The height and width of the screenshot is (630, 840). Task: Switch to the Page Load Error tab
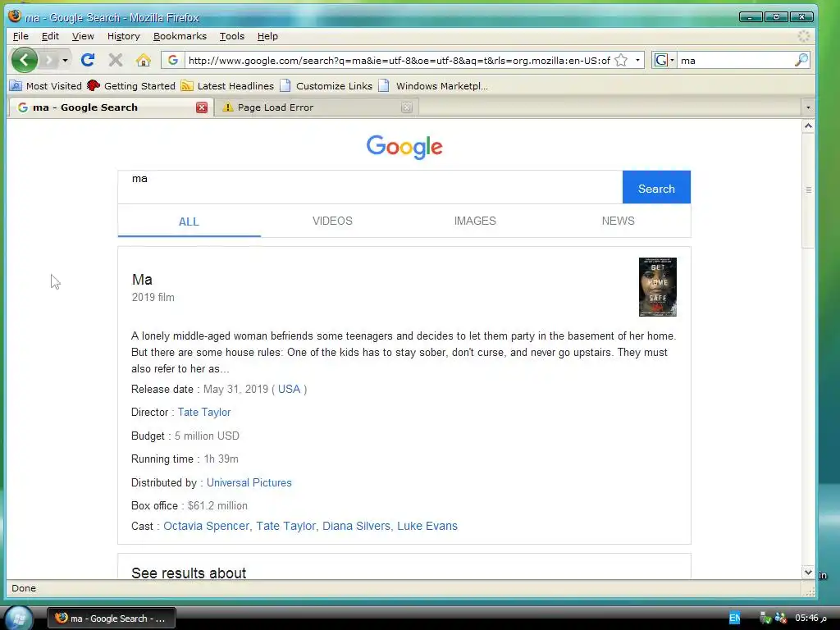316,107
